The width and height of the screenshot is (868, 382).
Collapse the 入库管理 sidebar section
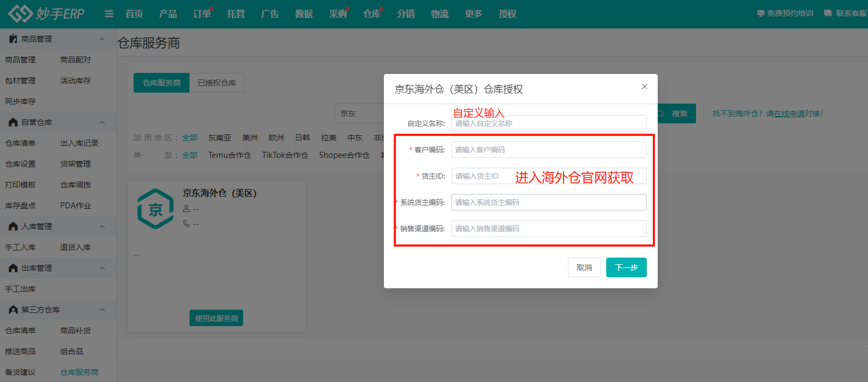tap(102, 226)
